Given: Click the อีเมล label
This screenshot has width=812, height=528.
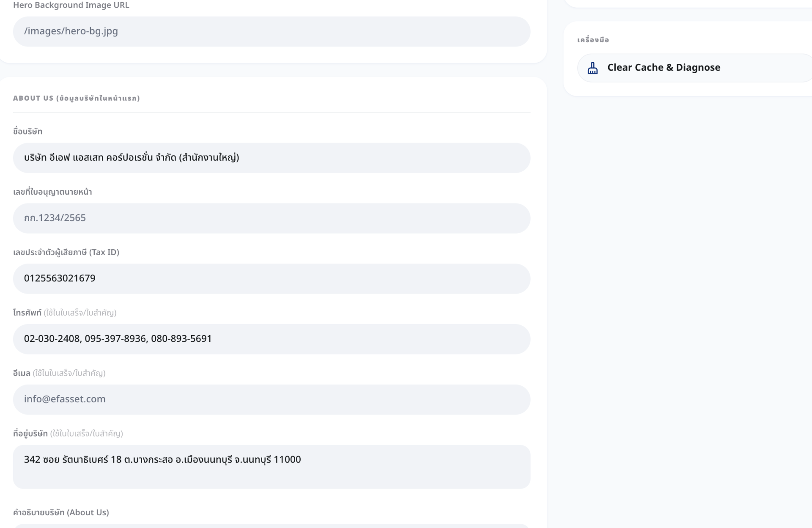Looking at the screenshot, I should (22, 373).
